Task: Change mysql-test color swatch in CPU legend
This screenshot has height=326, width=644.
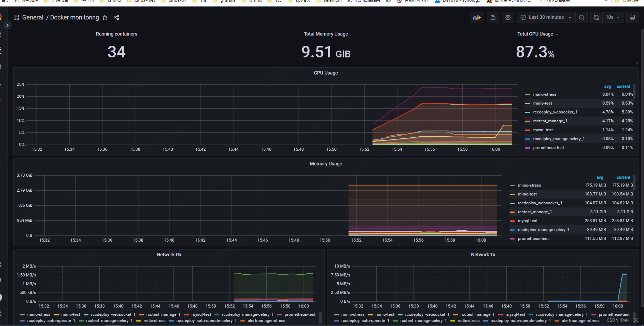Action: click(528, 130)
